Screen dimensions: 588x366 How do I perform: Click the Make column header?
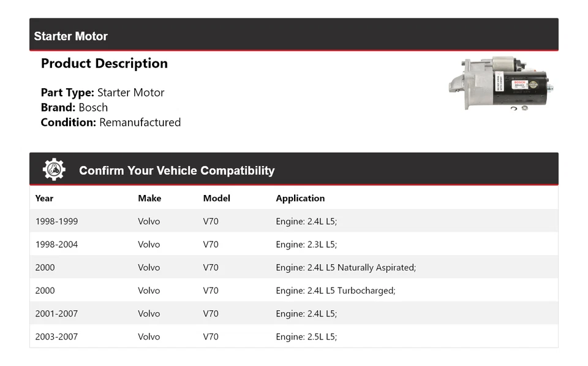point(149,198)
